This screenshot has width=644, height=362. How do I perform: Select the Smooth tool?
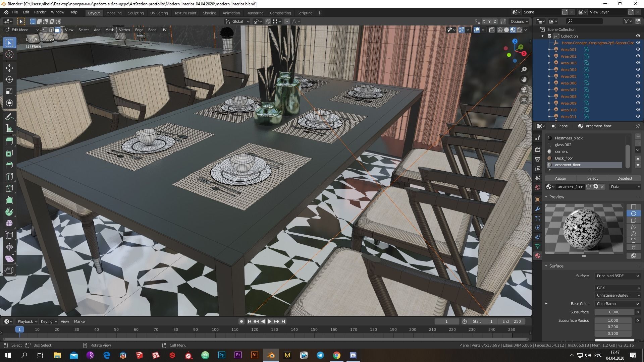pyautogui.click(x=9, y=224)
